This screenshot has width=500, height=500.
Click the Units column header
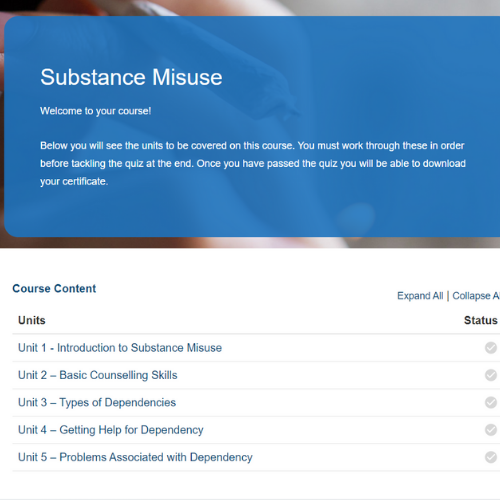(x=32, y=320)
